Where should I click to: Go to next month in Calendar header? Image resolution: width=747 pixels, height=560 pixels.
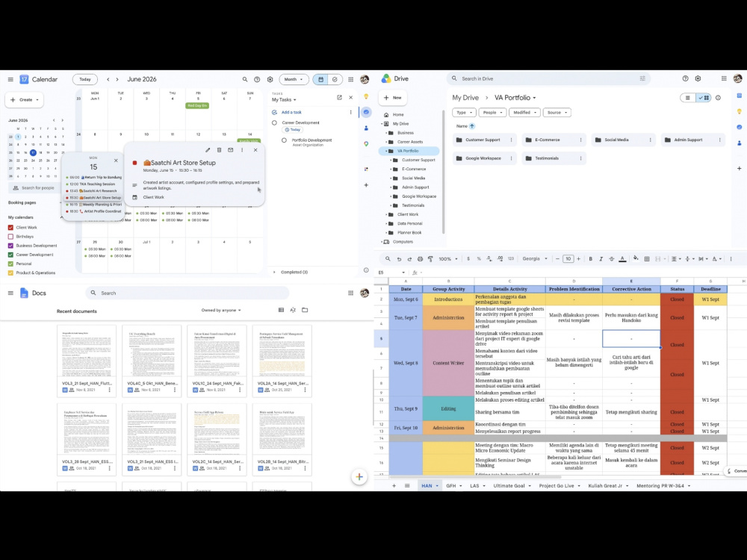(x=117, y=80)
